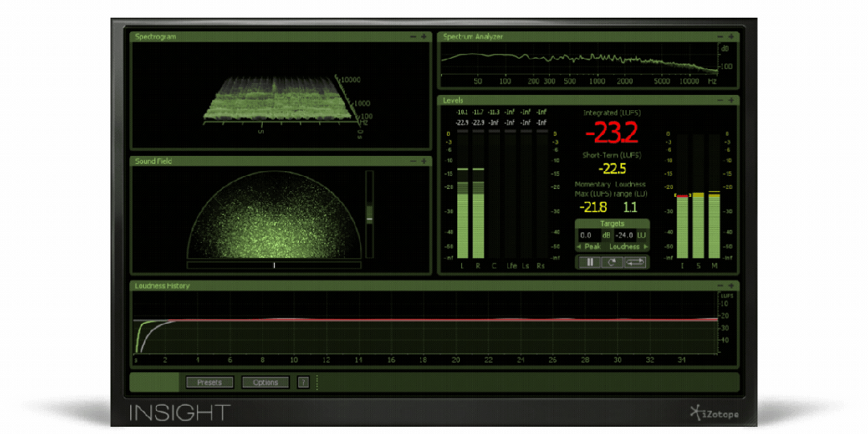Click the Integrated loudness readout -23.2
868x434 pixels.
612,133
